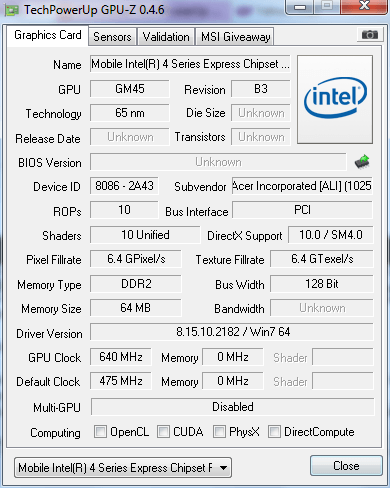390x488 pixels.
Task: Click the Close button
Action: point(346,466)
